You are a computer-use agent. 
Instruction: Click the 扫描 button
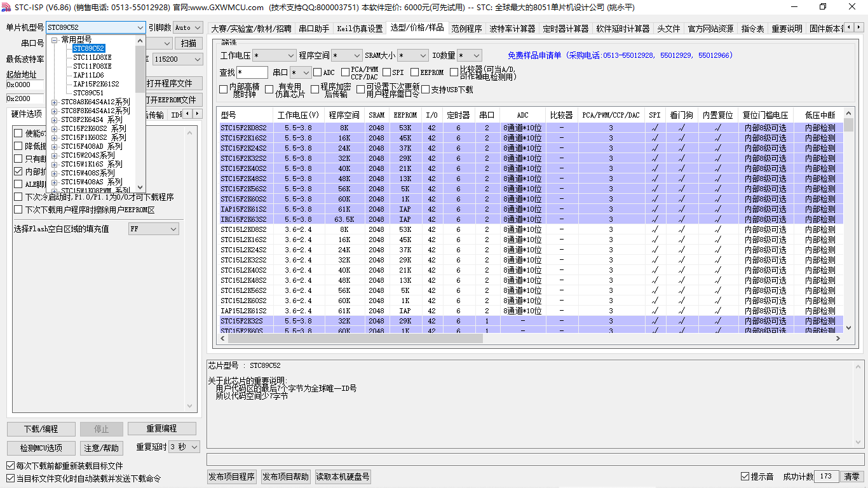click(x=189, y=43)
